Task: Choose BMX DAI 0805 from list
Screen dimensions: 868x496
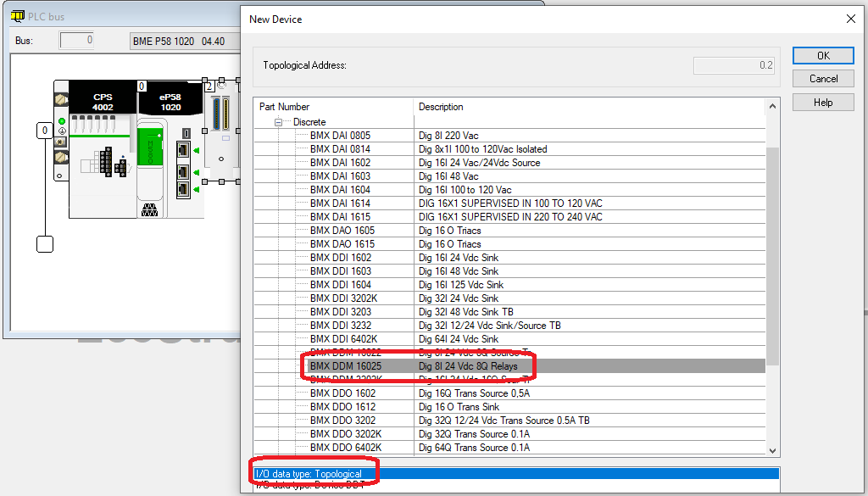Action: tap(340, 136)
